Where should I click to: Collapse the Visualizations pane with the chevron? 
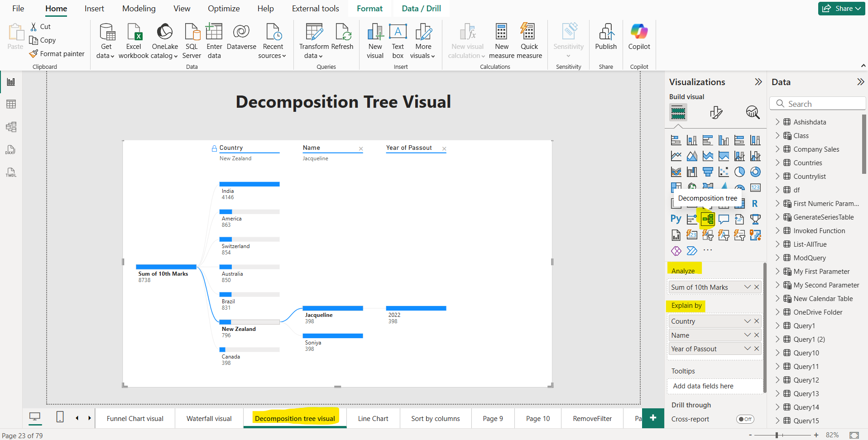point(759,82)
